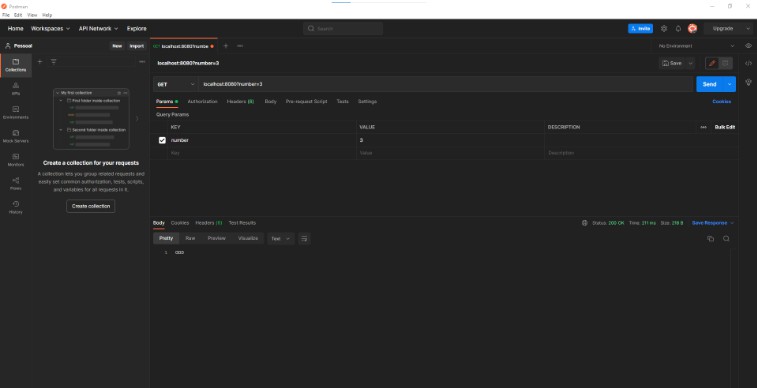
Task: Open the Test Results tab
Action: 242,223
